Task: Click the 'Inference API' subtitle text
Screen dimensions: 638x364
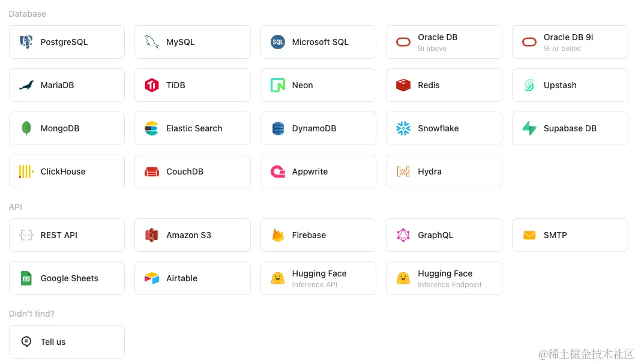Action: [314, 285]
